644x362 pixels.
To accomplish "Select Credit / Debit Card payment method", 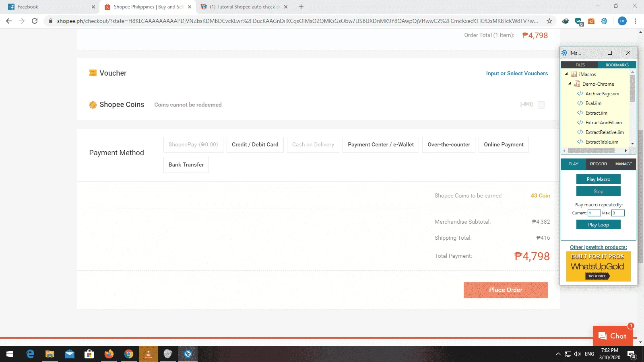I will click(255, 145).
